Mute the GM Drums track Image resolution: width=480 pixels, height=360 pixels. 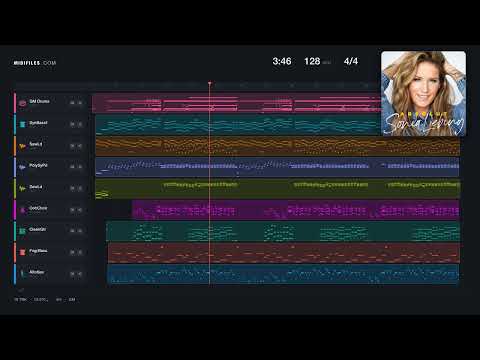pyautogui.click(x=72, y=103)
